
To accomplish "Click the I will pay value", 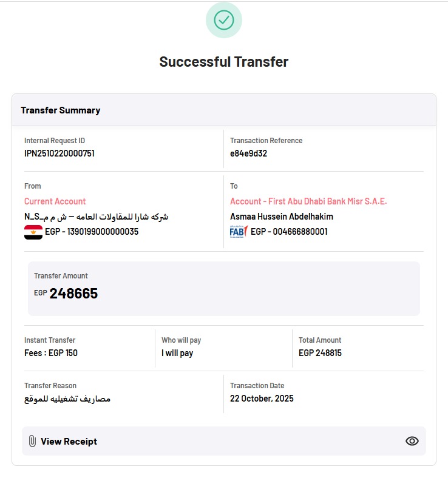I will click(177, 353).
